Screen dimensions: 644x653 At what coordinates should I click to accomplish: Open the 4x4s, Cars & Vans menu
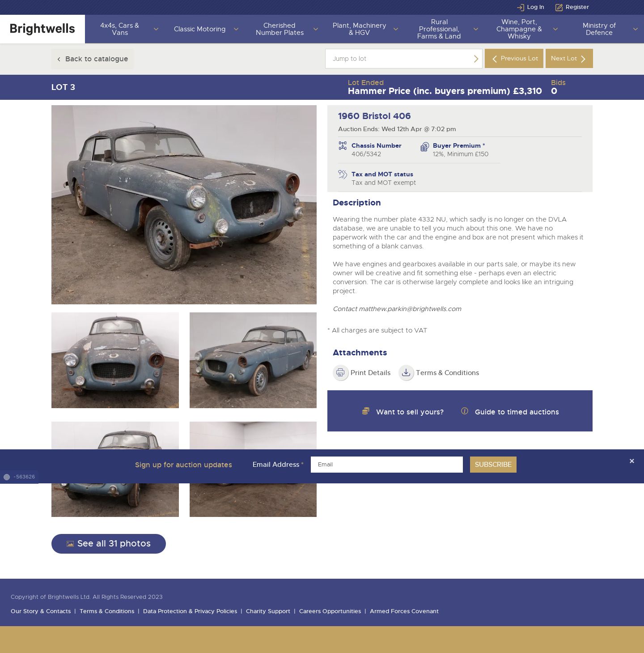click(119, 29)
